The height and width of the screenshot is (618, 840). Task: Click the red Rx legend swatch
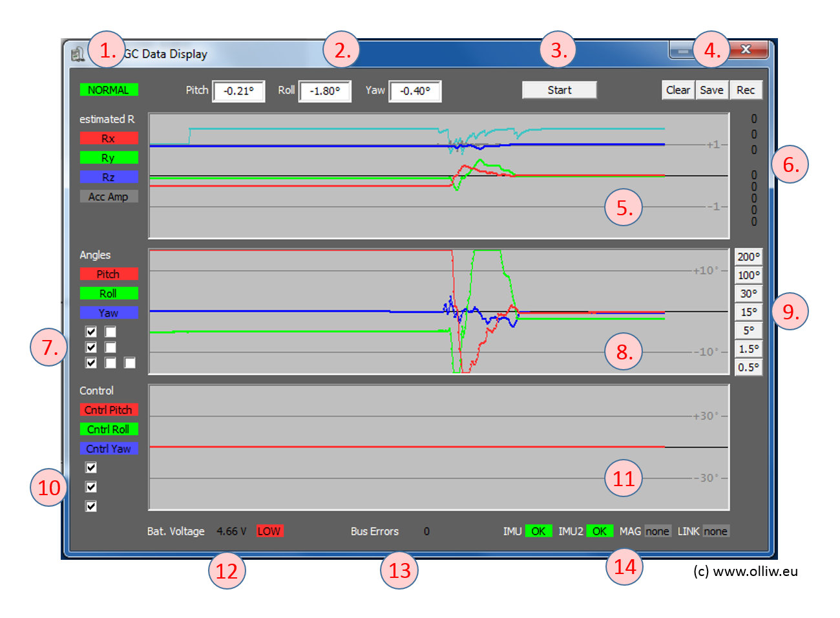click(x=109, y=138)
